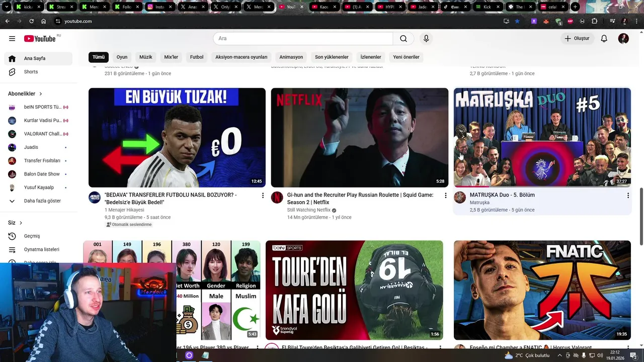This screenshot has height=362, width=644.
Task: Open Oynatma listeleri playlists
Action: 38,249
